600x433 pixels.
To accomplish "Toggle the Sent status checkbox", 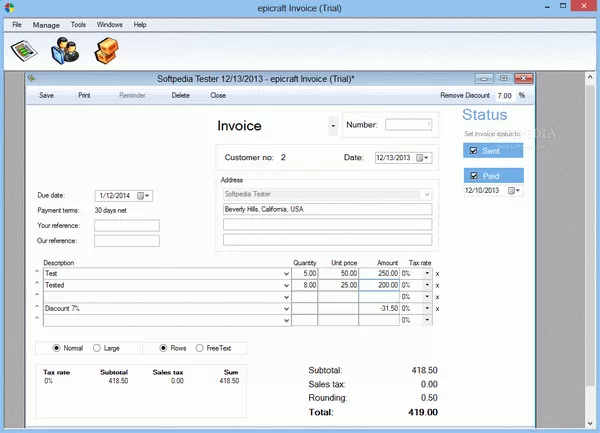I will pos(474,150).
